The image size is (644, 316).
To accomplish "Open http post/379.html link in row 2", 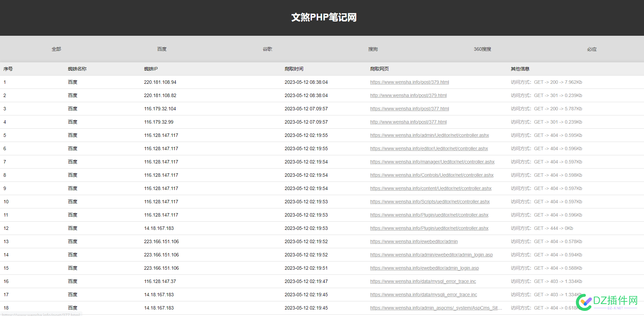I will [x=408, y=95].
